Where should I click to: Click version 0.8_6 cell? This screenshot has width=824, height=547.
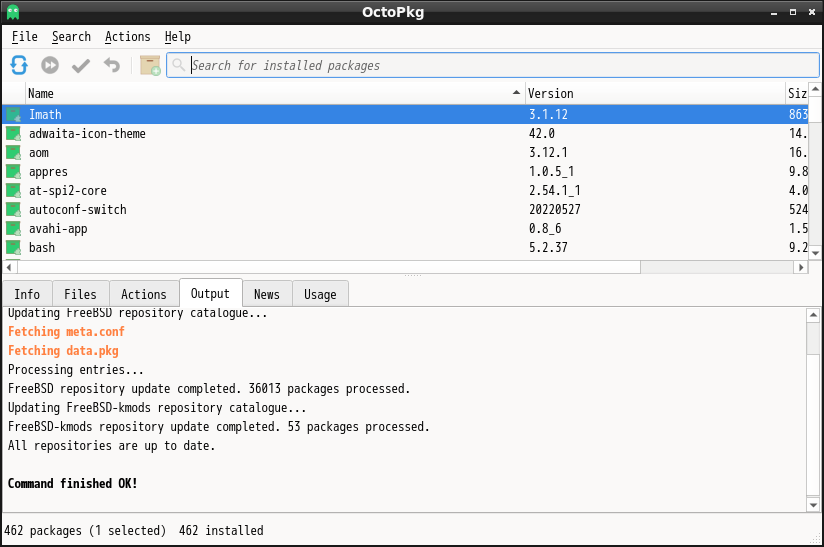pyautogui.click(x=545, y=228)
